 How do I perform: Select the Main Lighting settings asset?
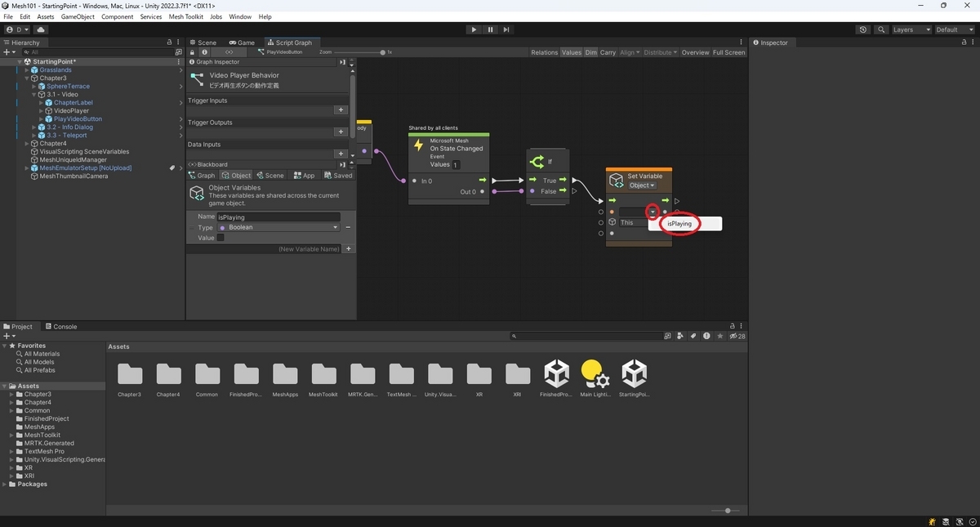pos(595,373)
